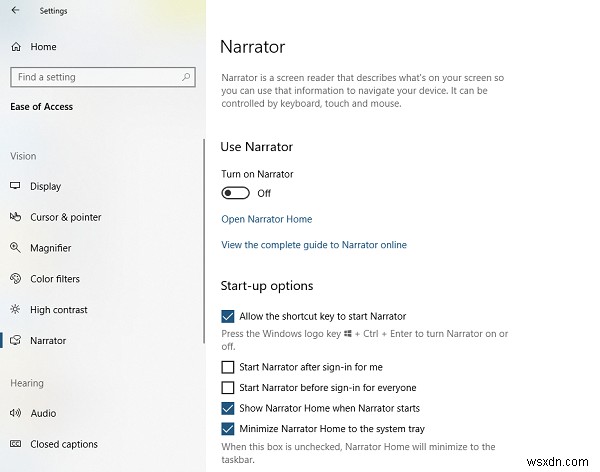This screenshot has height=472, width=600.
Task: Open the Display settings page
Action: tap(46, 186)
